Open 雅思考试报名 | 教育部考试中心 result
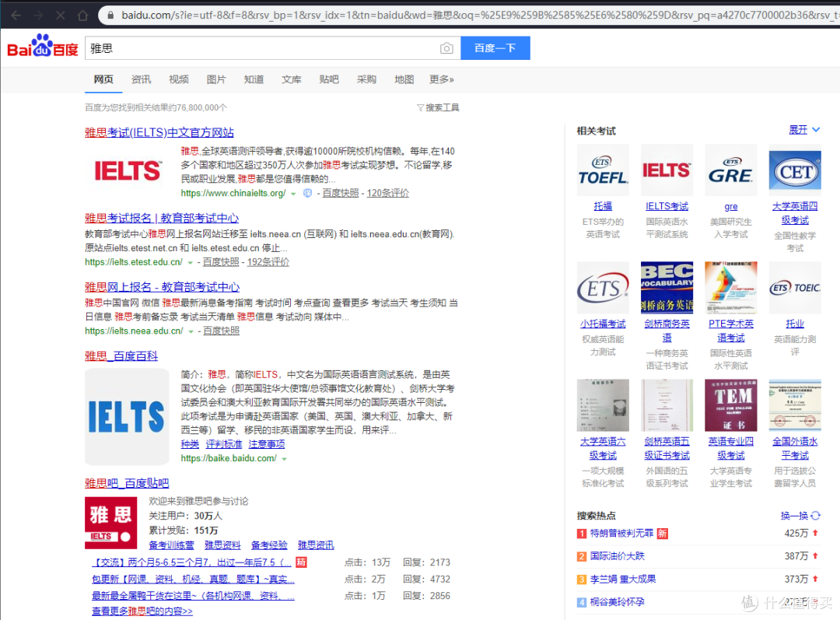This screenshot has height=620, width=840. [x=162, y=218]
